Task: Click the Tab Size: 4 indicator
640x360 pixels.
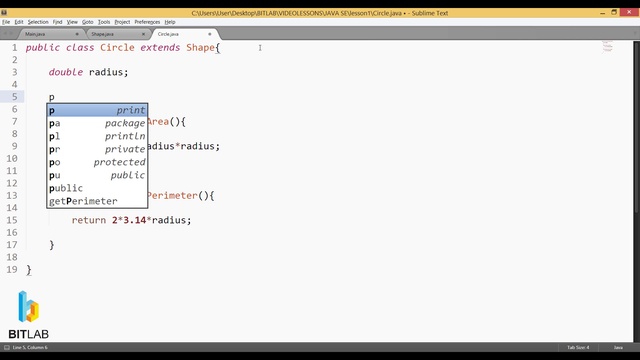Action: (x=578, y=348)
